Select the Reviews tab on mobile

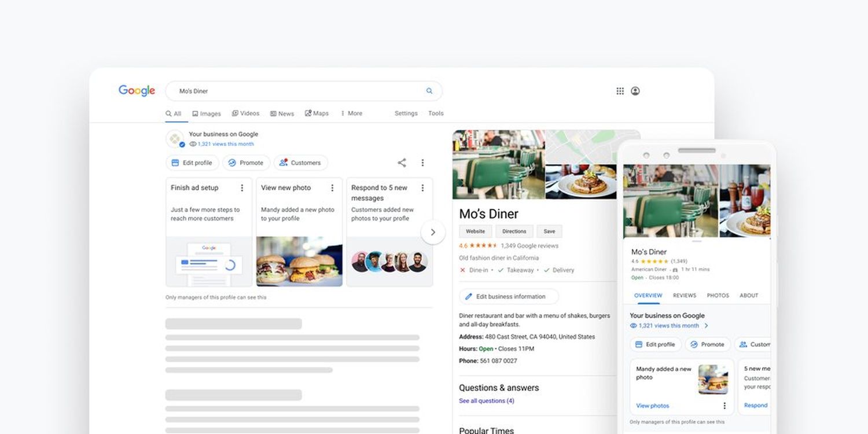[x=684, y=295]
